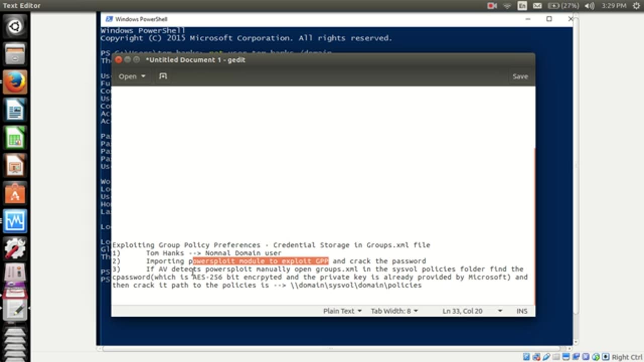This screenshot has width=644, height=362.
Task: Click the 3:29 PM clock
Action: (x=613, y=6)
